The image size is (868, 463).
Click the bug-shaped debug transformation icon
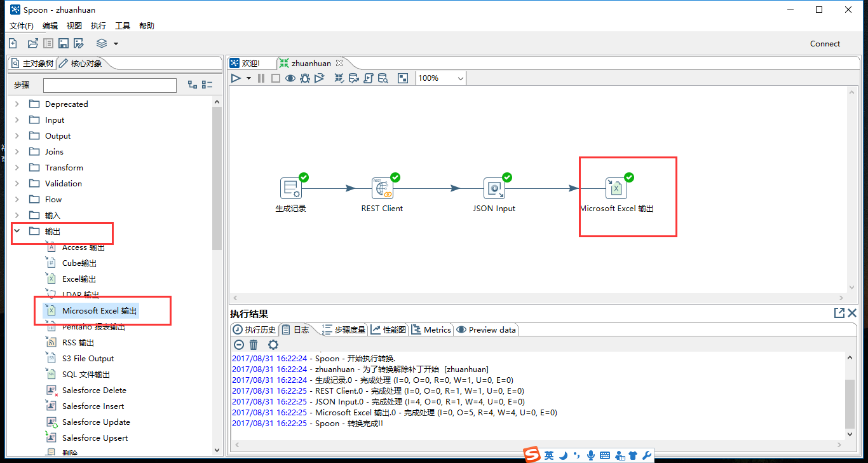pyautogui.click(x=304, y=78)
